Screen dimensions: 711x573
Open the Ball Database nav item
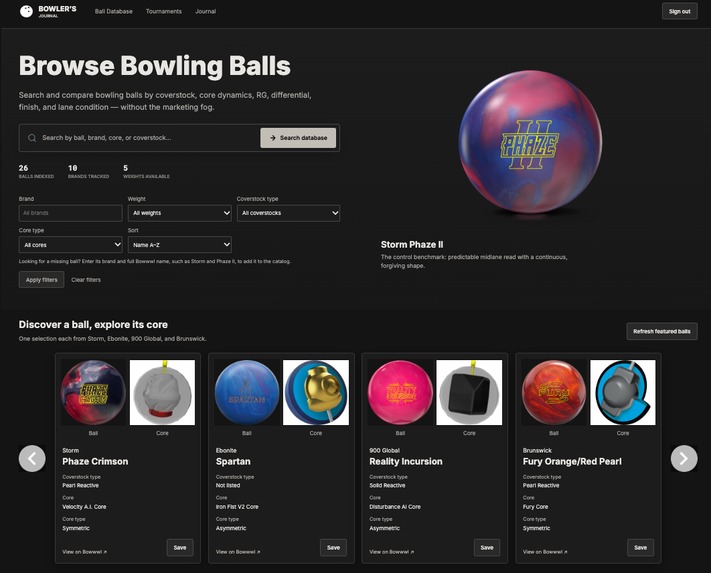(x=113, y=11)
